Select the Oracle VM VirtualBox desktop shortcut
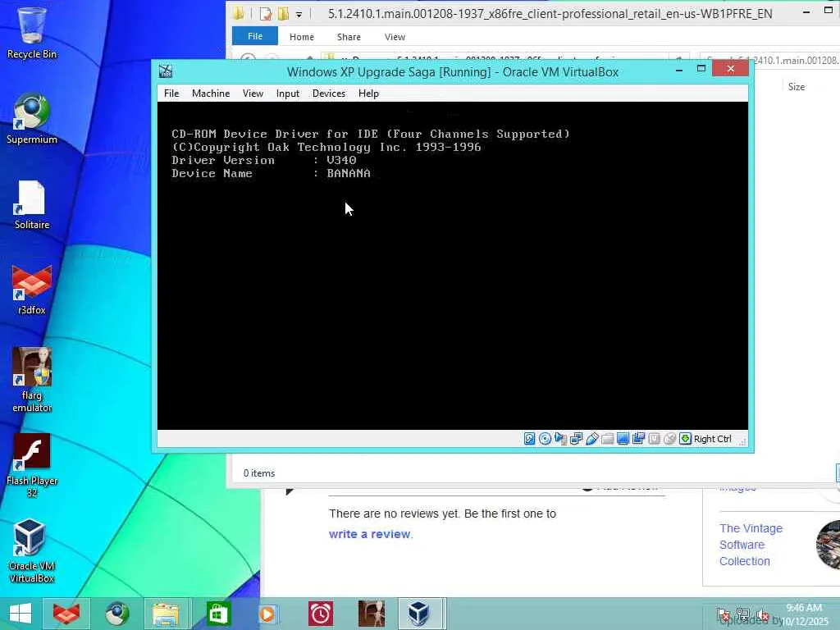Screen dimensions: 840x630 coord(32,550)
